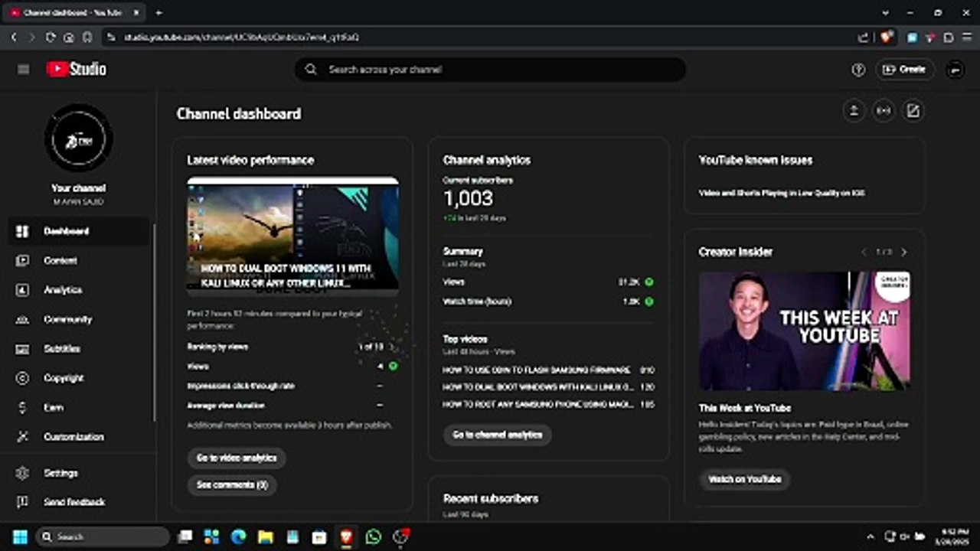
Task: Open the known issue about Low Quality playback
Action: 782,194
